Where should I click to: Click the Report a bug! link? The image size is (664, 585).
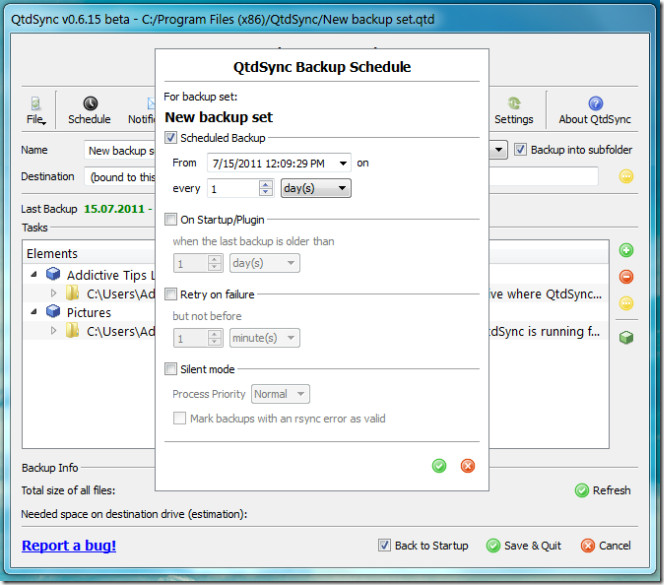coord(69,545)
